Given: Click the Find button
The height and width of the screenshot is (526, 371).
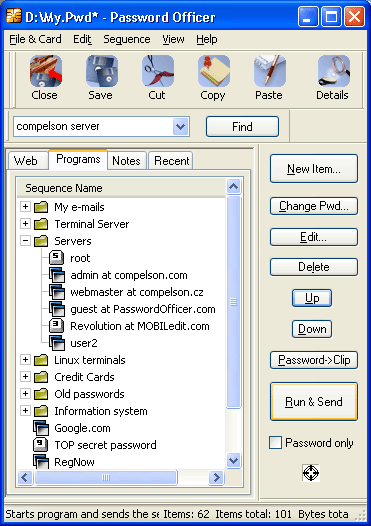Looking at the screenshot, I should [x=242, y=126].
